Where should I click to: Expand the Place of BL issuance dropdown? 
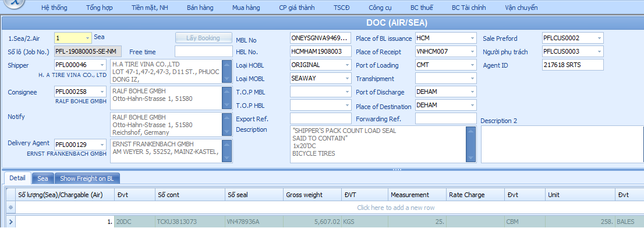pos(473,38)
